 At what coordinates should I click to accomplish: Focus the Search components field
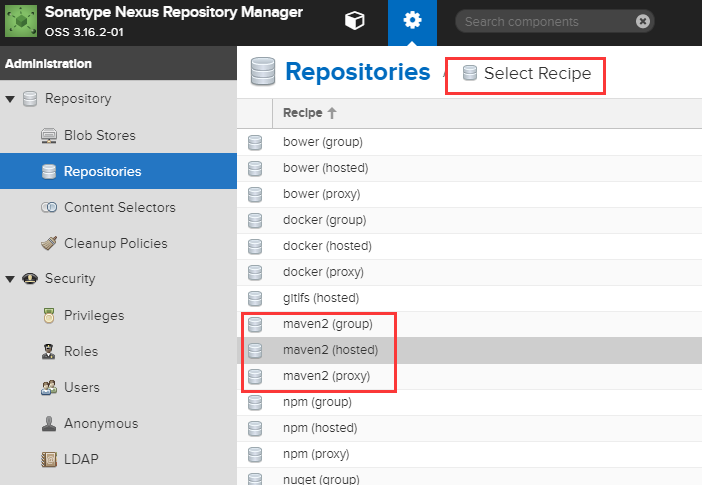(555, 21)
